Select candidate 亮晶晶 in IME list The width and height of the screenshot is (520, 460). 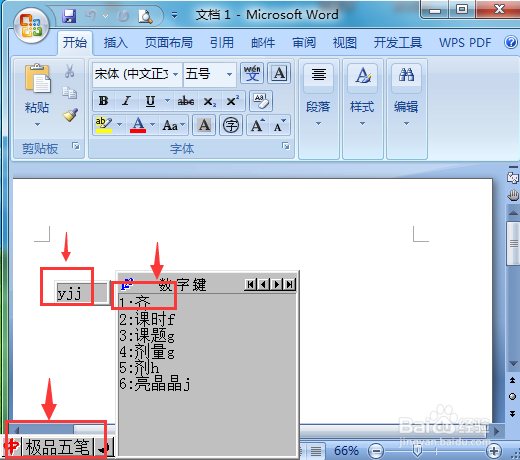pos(155,384)
